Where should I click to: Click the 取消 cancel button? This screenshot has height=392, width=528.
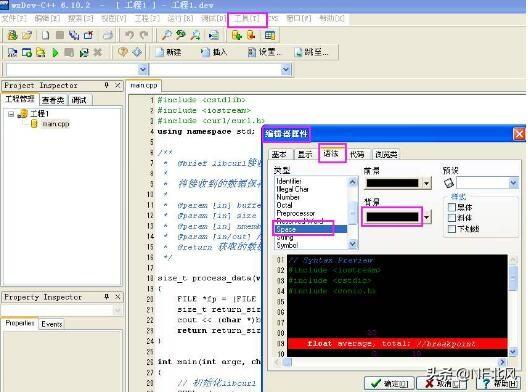pyautogui.click(x=442, y=384)
